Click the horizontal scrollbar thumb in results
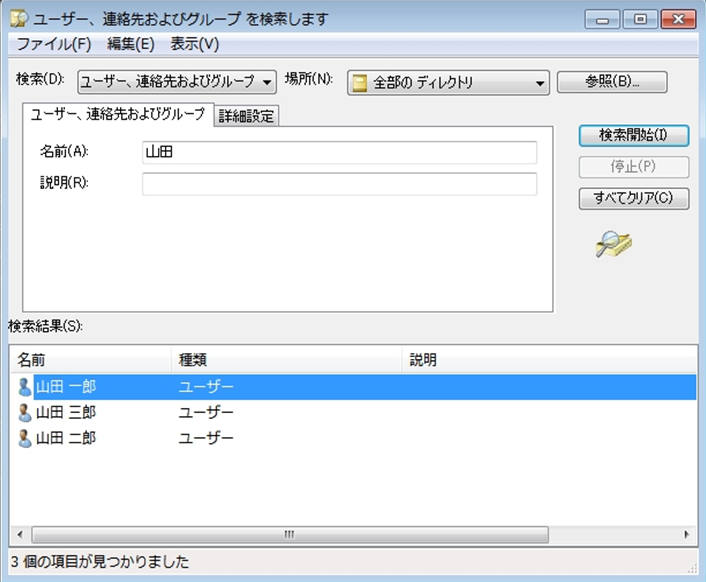 coord(290,535)
